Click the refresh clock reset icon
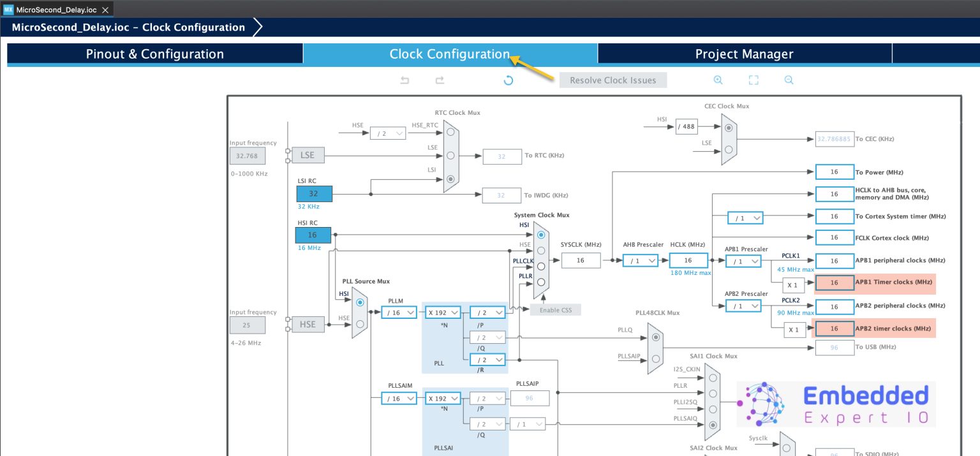Screen dimensions: 980x456 pos(508,80)
